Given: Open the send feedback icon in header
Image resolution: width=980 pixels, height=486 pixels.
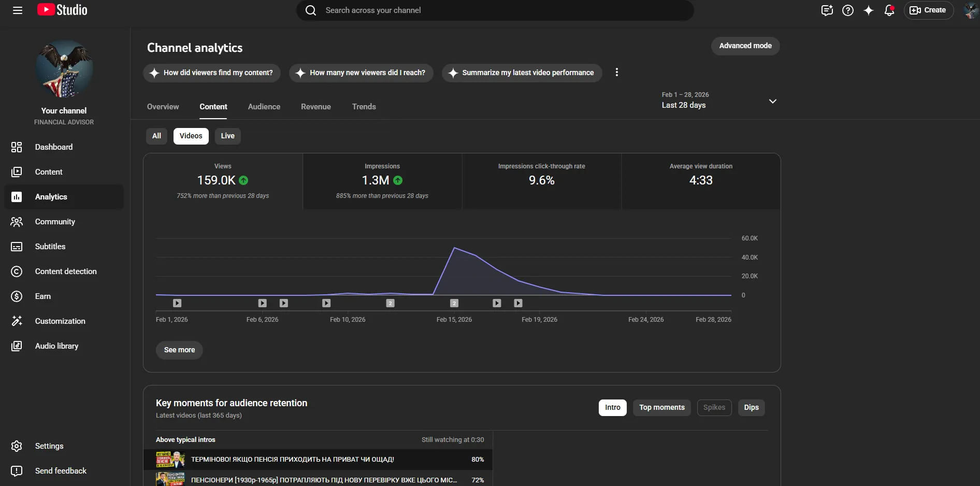Looking at the screenshot, I should (x=827, y=10).
